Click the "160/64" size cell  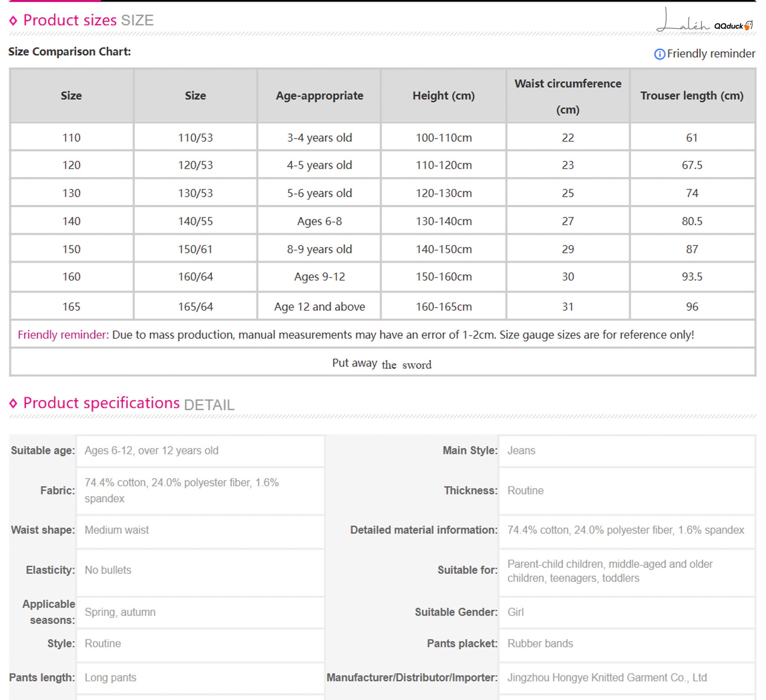click(x=195, y=276)
